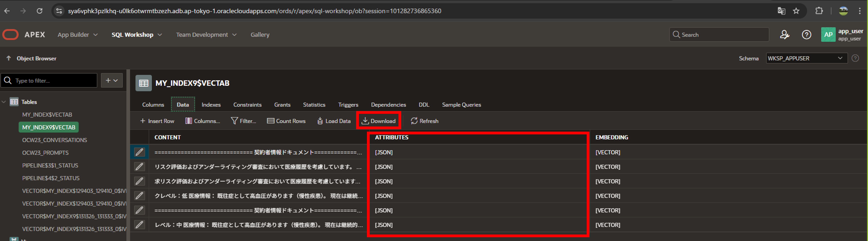This screenshot has width=868, height=241.
Task: Select OCW23_CONVERSATIONS table in tree
Action: [55, 140]
